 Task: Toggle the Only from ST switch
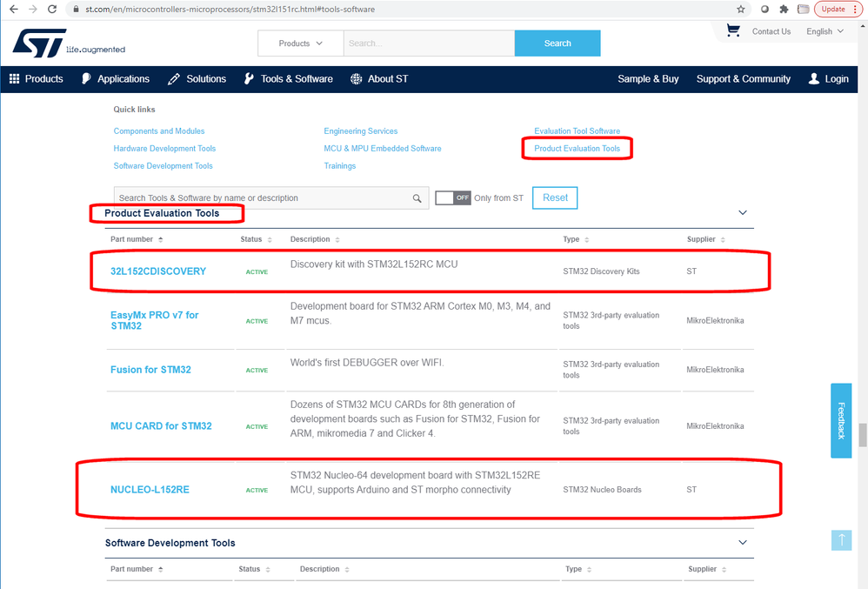(453, 197)
